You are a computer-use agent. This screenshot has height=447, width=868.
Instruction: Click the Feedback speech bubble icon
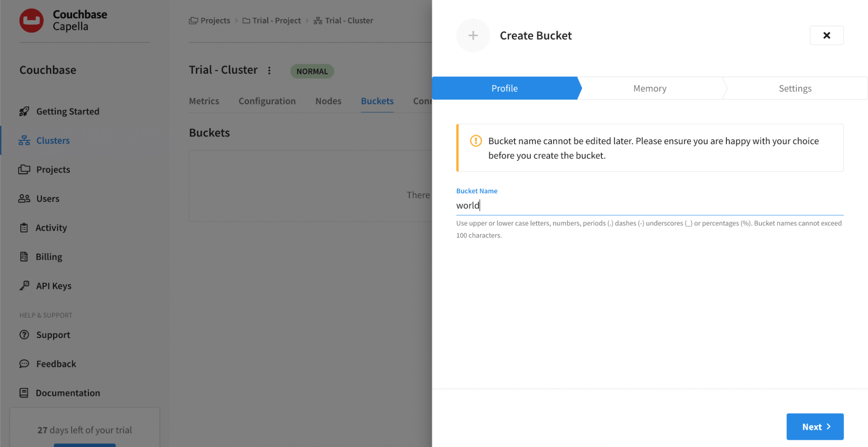(24, 364)
